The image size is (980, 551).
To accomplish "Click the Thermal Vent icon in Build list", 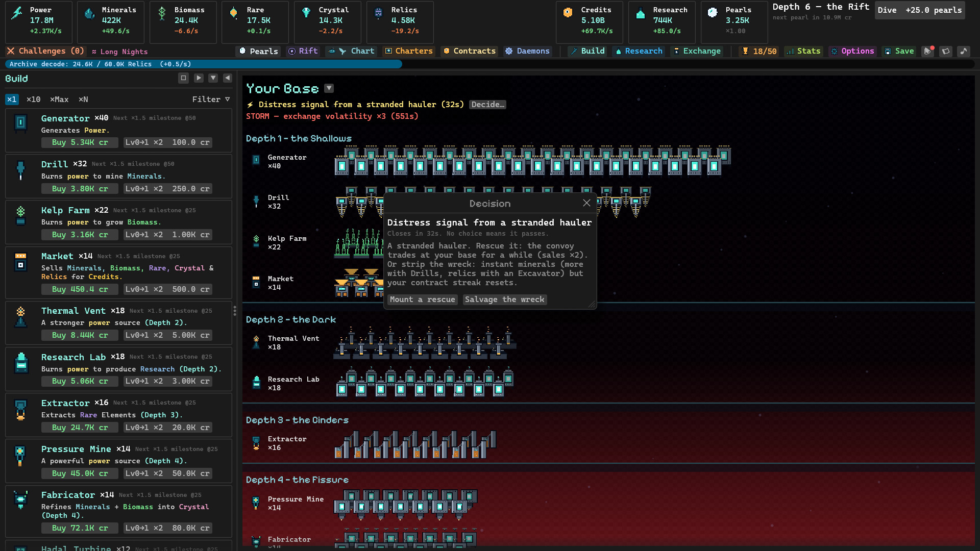I will pos(20,317).
